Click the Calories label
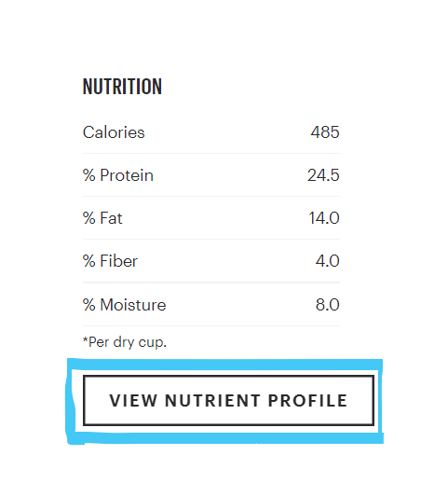Viewport: 448px width, 483px height. [114, 132]
